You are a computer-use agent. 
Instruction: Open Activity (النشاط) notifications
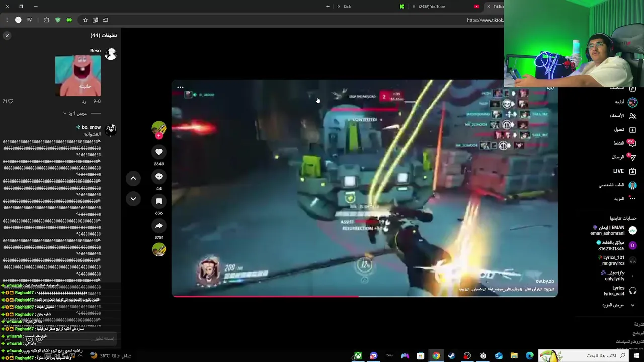point(624,143)
